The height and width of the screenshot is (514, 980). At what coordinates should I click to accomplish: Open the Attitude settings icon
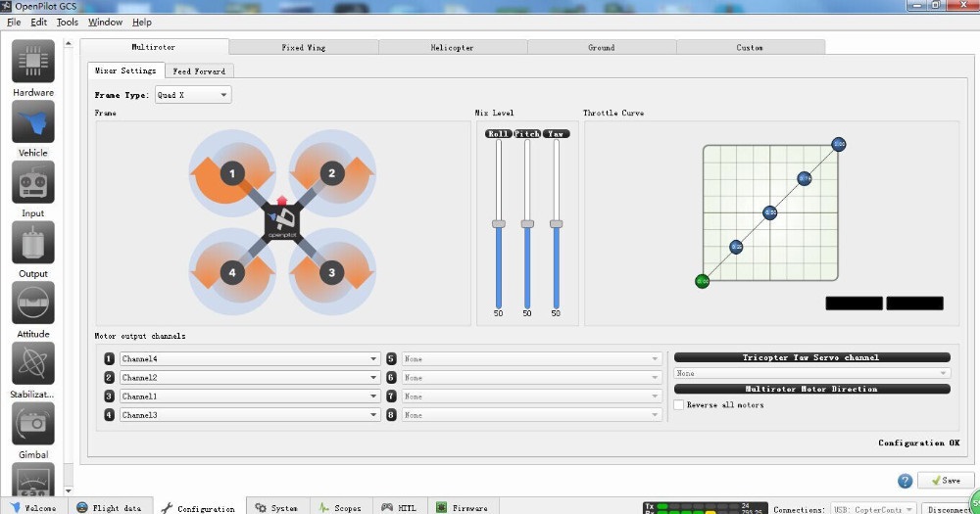point(33,303)
